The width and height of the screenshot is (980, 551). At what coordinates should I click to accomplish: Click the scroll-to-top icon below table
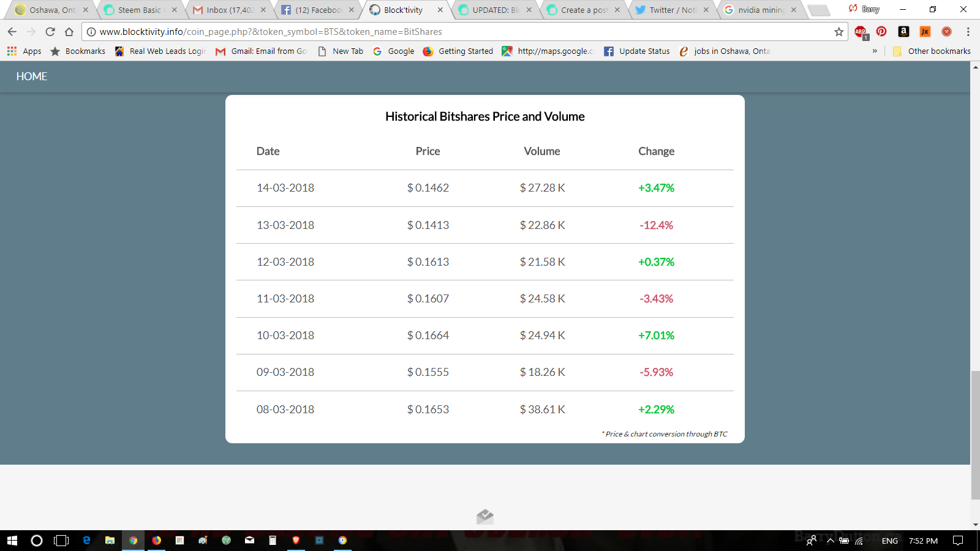coord(485,517)
